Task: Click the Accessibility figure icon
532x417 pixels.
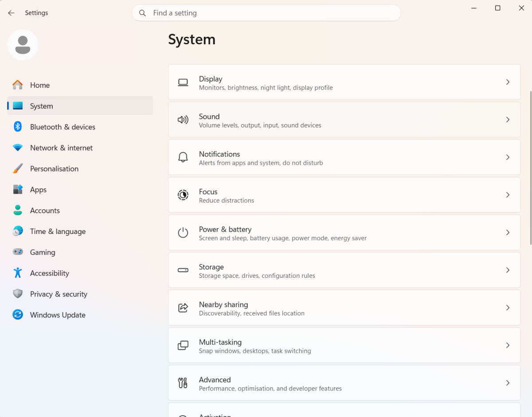Action: (x=18, y=273)
